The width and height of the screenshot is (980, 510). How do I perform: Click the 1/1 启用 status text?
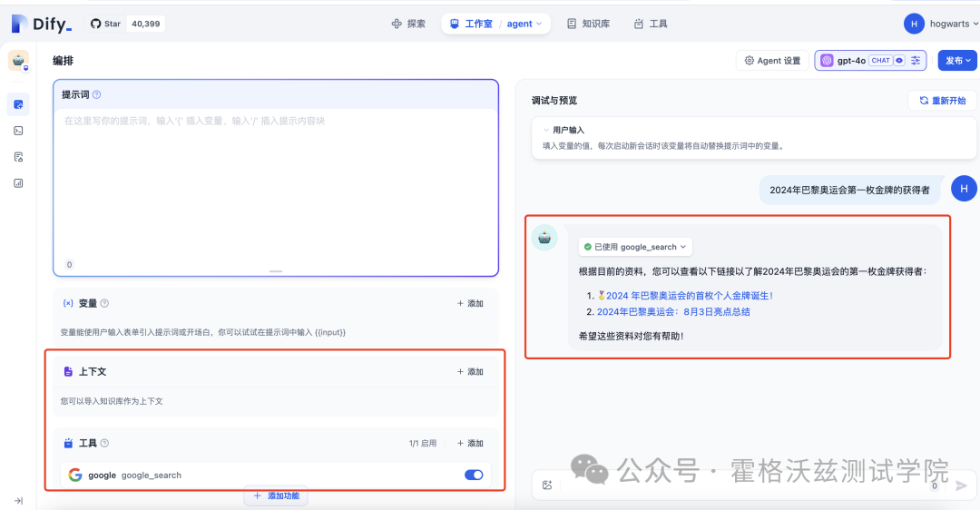(423, 443)
